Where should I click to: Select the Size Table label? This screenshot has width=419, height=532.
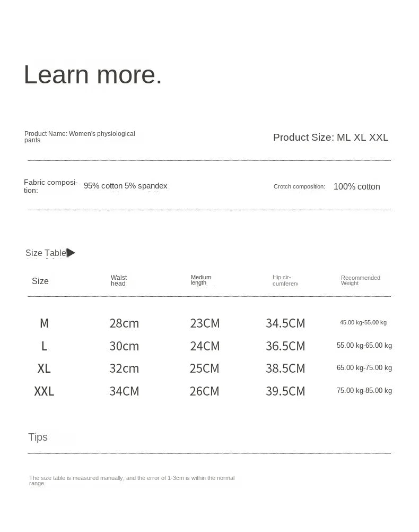(x=46, y=253)
